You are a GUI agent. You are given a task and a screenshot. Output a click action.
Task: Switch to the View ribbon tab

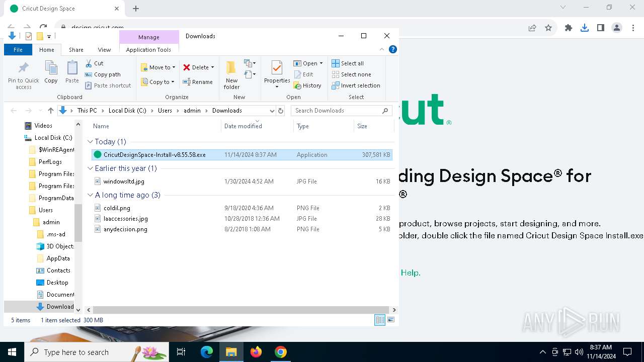(104, 50)
